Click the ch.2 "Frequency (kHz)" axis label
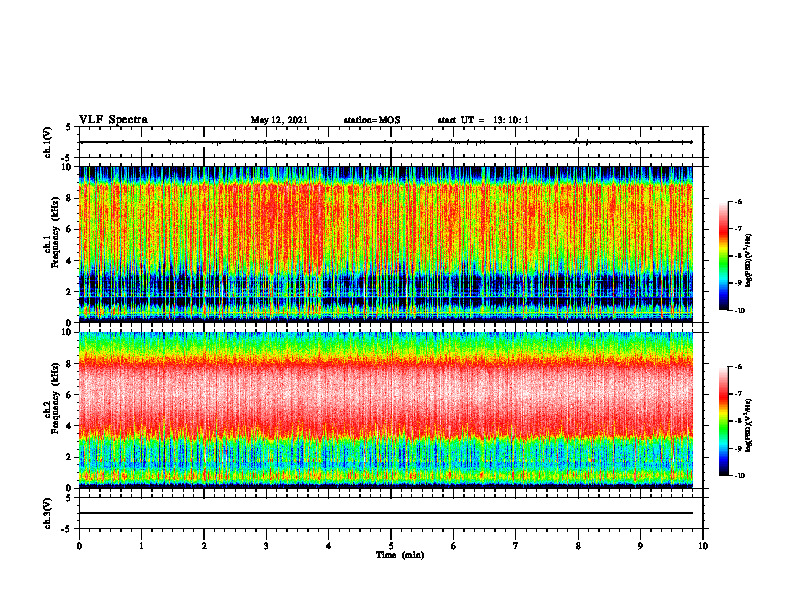The width and height of the screenshot is (792, 612). (56, 398)
